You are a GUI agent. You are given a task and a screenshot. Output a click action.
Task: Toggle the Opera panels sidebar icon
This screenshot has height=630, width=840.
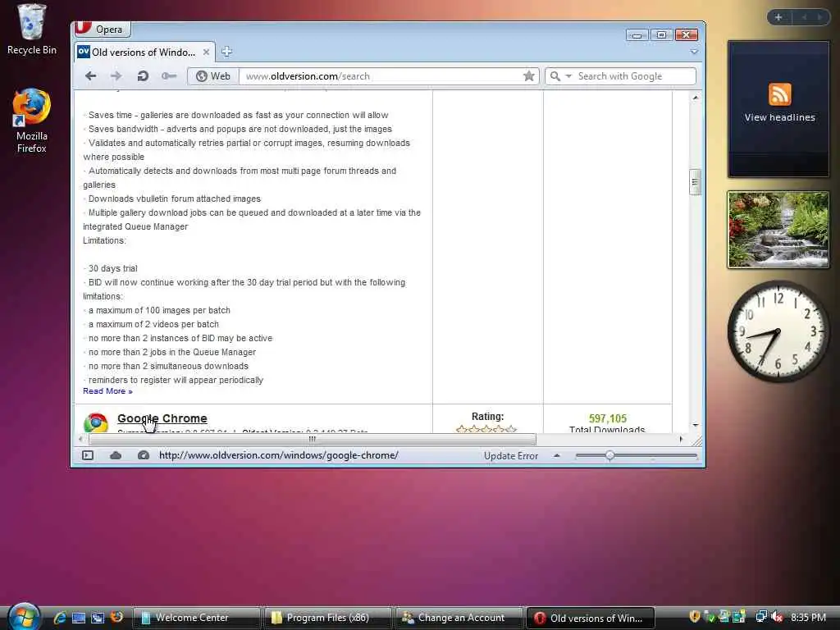pyautogui.click(x=88, y=455)
